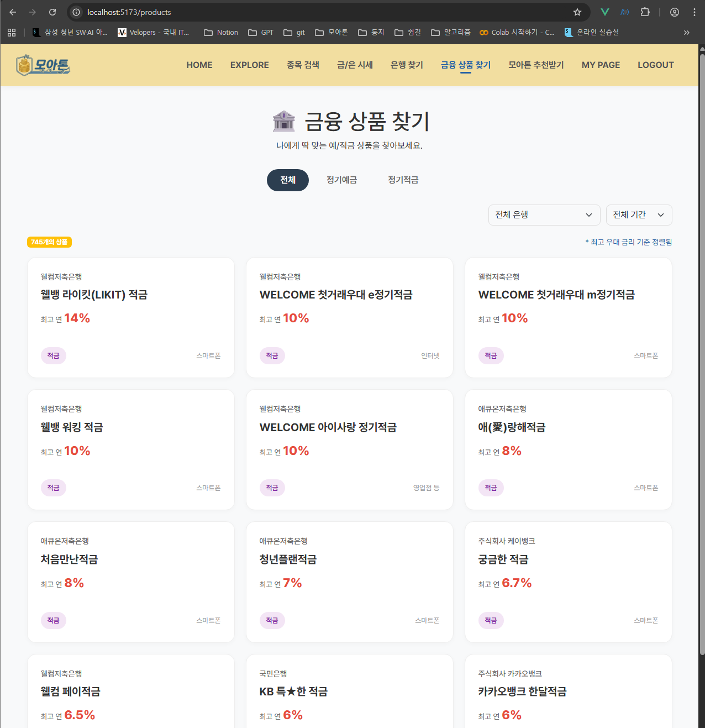Viewport: 705px width, 728px height.
Task: Switch to the 정기예금 filter
Action: [x=341, y=180]
